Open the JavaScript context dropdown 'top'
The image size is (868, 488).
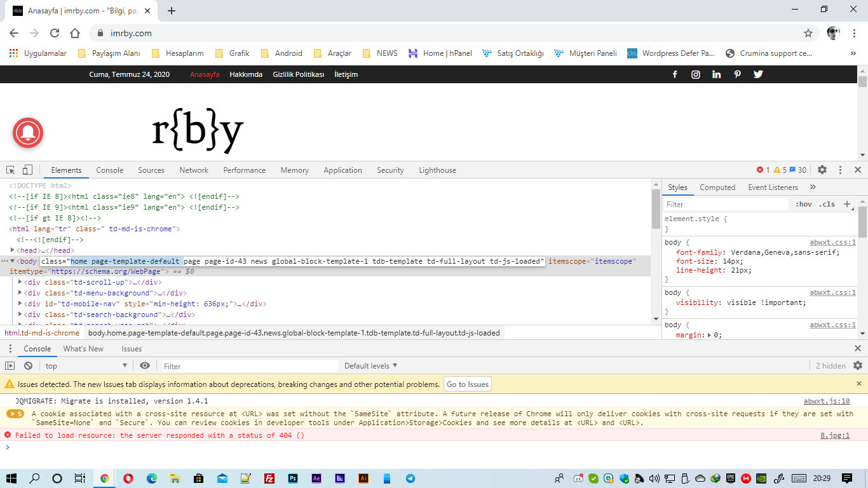tap(86, 366)
